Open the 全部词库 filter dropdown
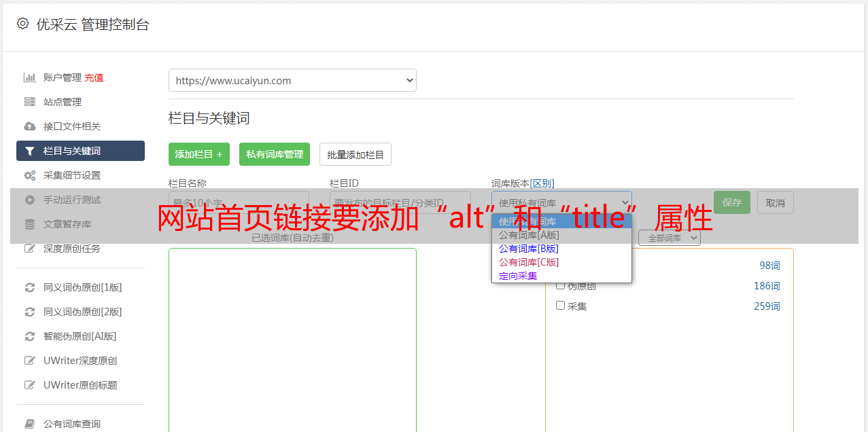 (670, 238)
